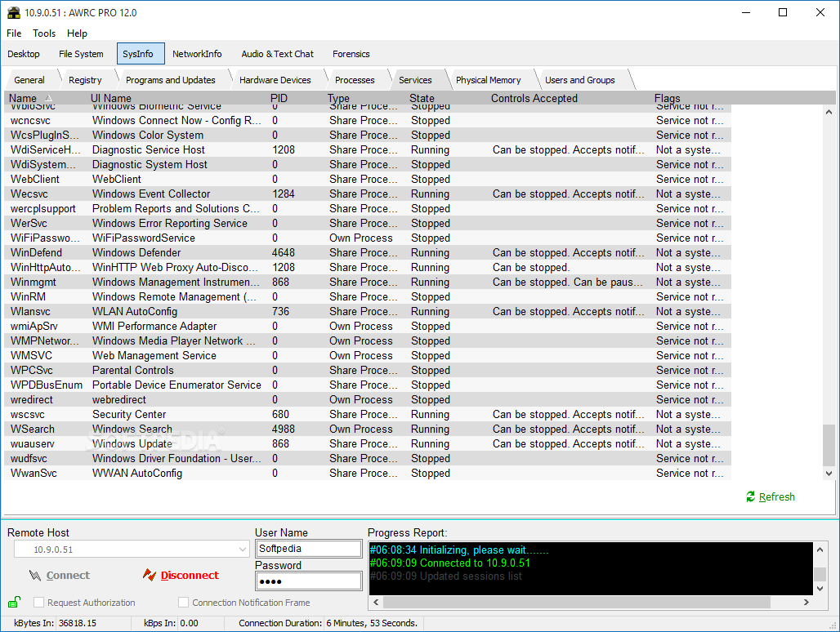The height and width of the screenshot is (632, 840).
Task: Open the File menu
Action: point(14,33)
